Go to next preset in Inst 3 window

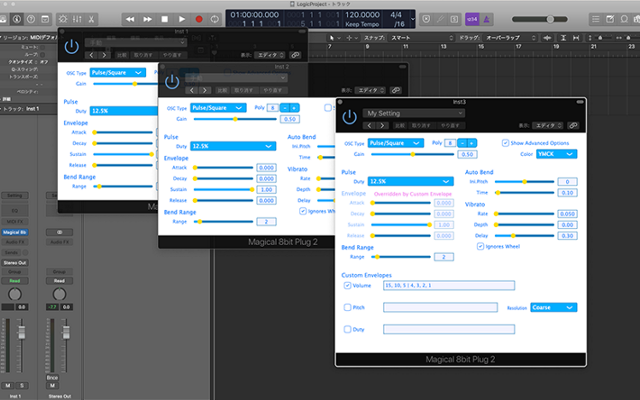(382, 125)
